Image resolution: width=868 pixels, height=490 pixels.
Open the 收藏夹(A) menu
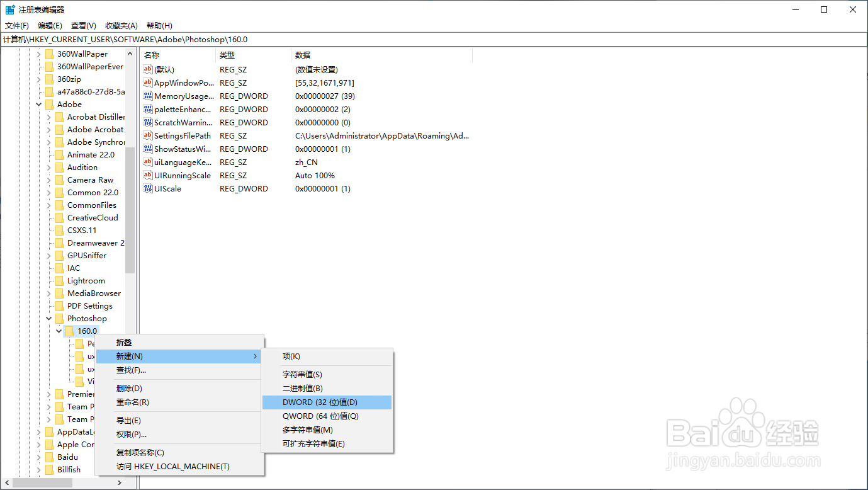coord(121,25)
